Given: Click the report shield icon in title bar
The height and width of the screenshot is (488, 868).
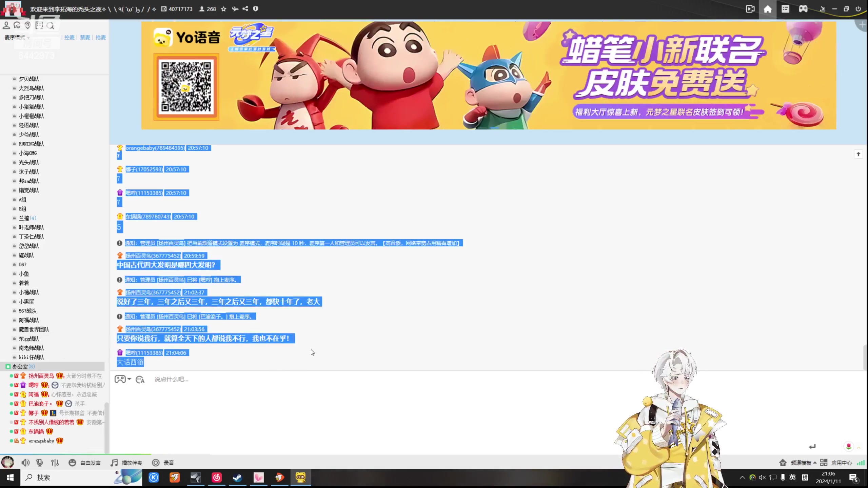Looking at the screenshot, I should coord(256,9).
